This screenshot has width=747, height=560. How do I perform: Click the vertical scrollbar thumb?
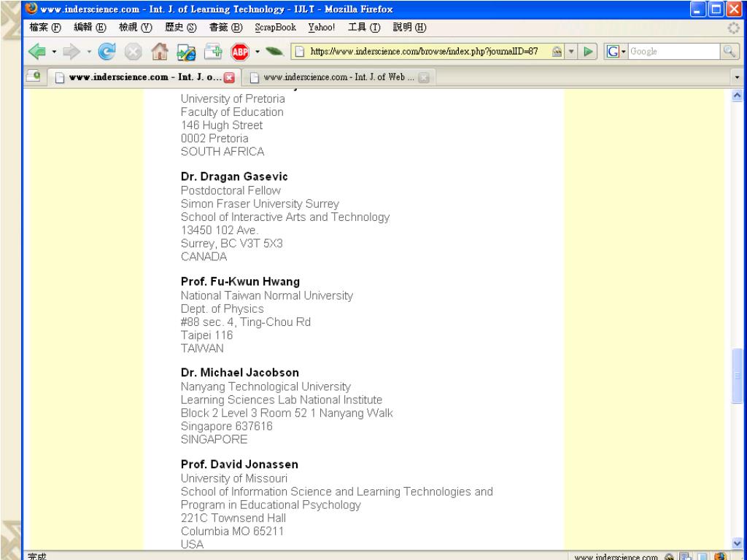click(737, 376)
